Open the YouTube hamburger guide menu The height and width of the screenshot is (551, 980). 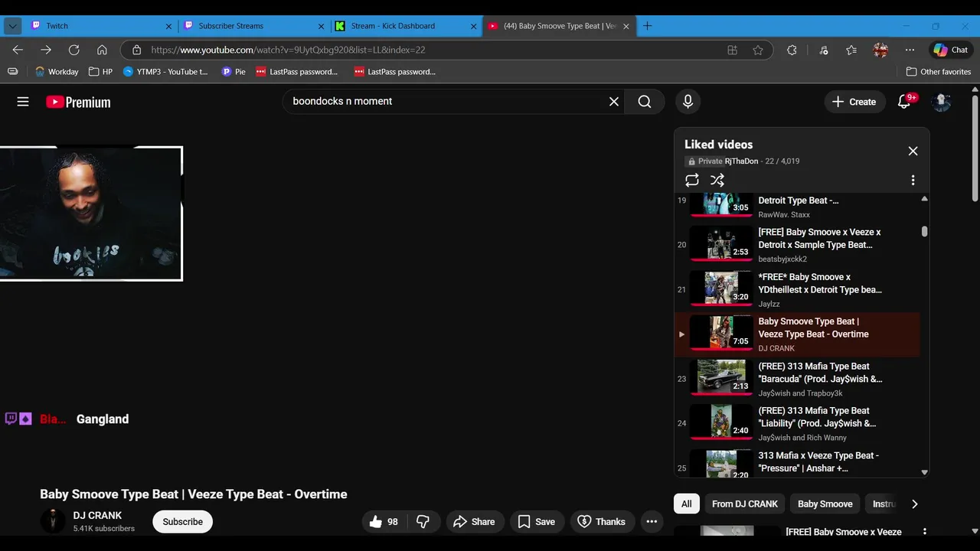[23, 101]
